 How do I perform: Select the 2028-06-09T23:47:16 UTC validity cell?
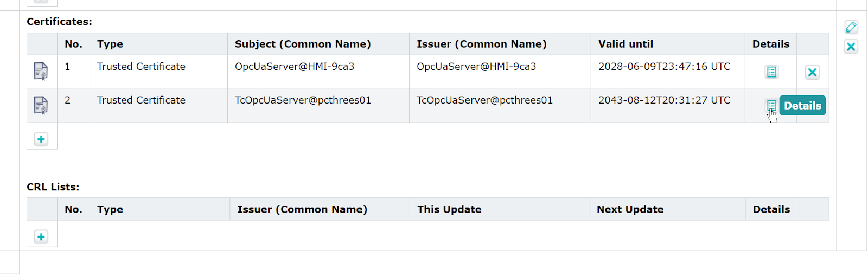[x=668, y=72]
